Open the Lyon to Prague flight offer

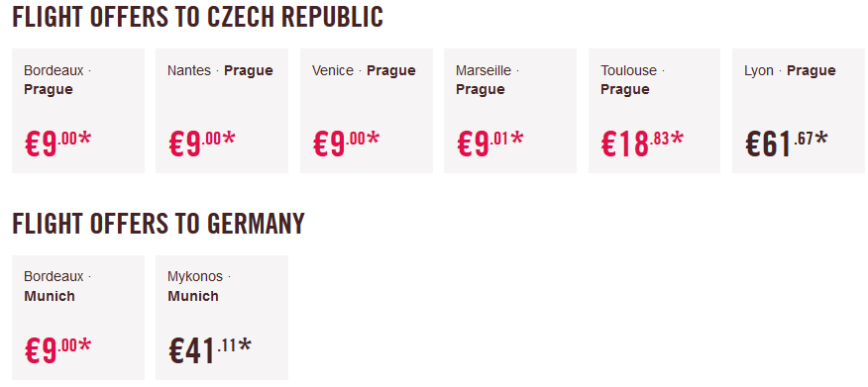[800, 111]
